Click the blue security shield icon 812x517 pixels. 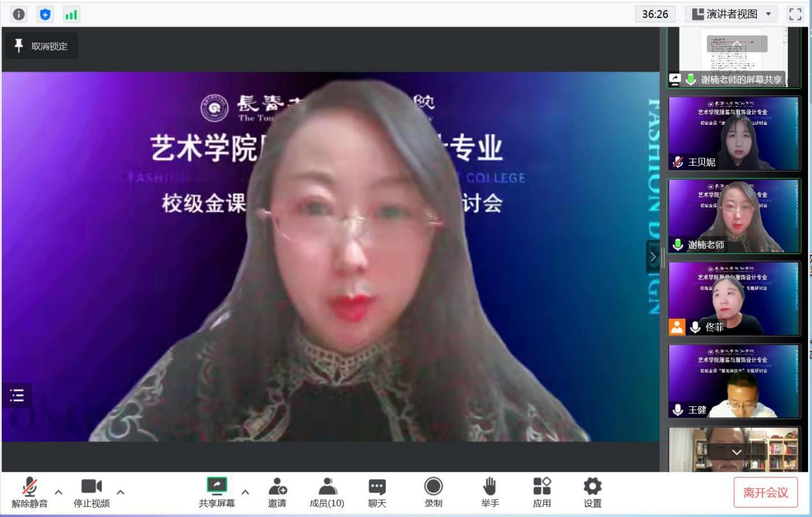point(45,14)
